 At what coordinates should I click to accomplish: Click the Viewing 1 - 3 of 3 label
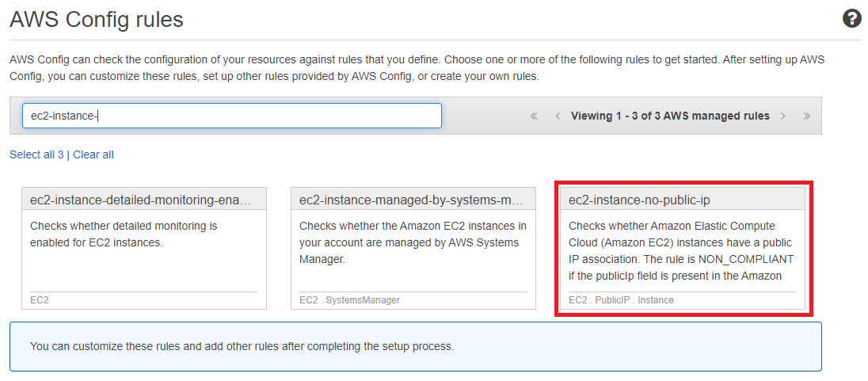coord(670,116)
